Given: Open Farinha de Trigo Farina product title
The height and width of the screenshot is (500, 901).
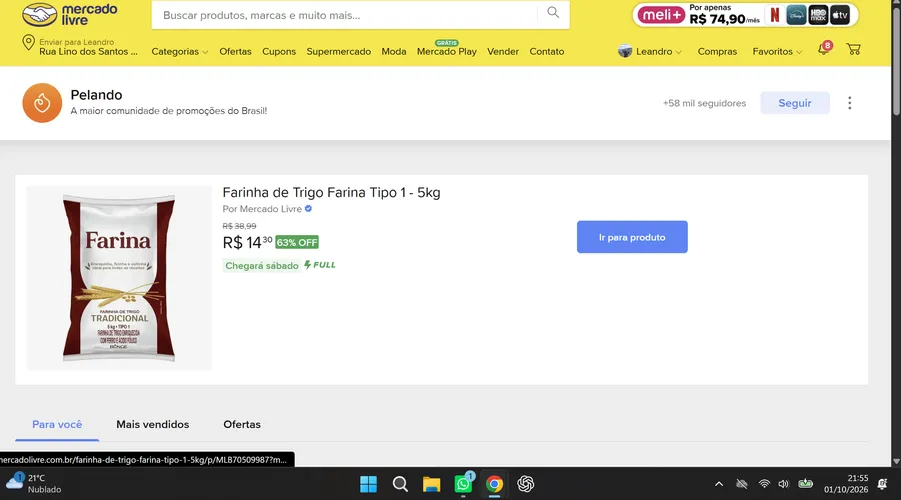Looking at the screenshot, I should click(331, 193).
